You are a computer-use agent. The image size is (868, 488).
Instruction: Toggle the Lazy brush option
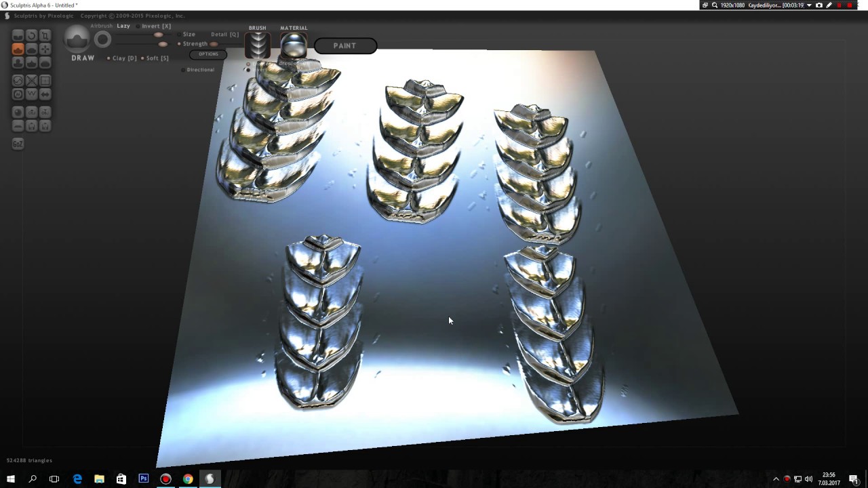[123, 26]
